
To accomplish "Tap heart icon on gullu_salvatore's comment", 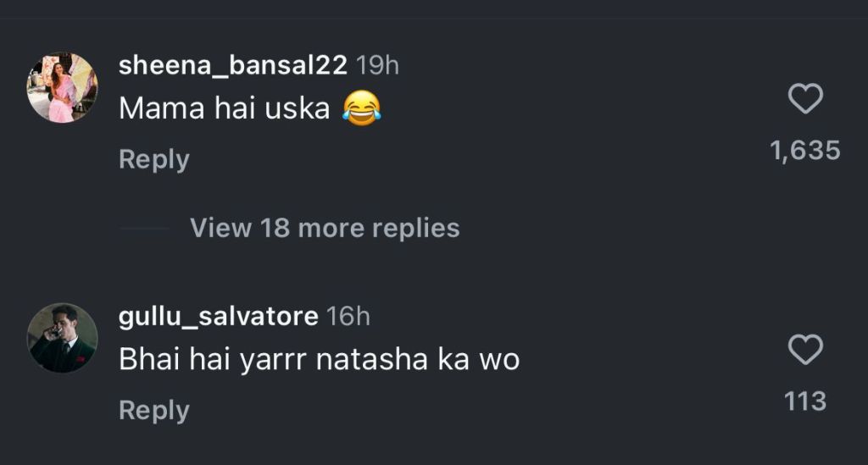I will pos(805,350).
